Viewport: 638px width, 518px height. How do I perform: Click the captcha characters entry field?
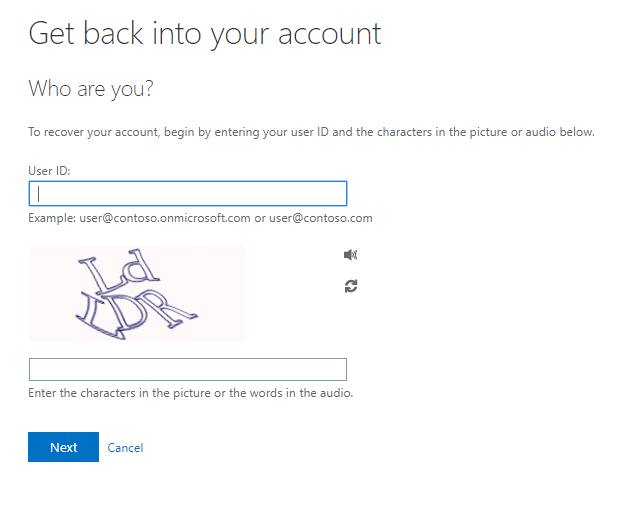188,369
